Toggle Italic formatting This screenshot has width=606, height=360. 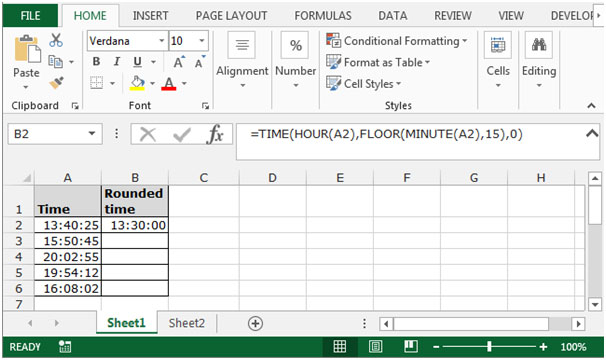(117, 62)
